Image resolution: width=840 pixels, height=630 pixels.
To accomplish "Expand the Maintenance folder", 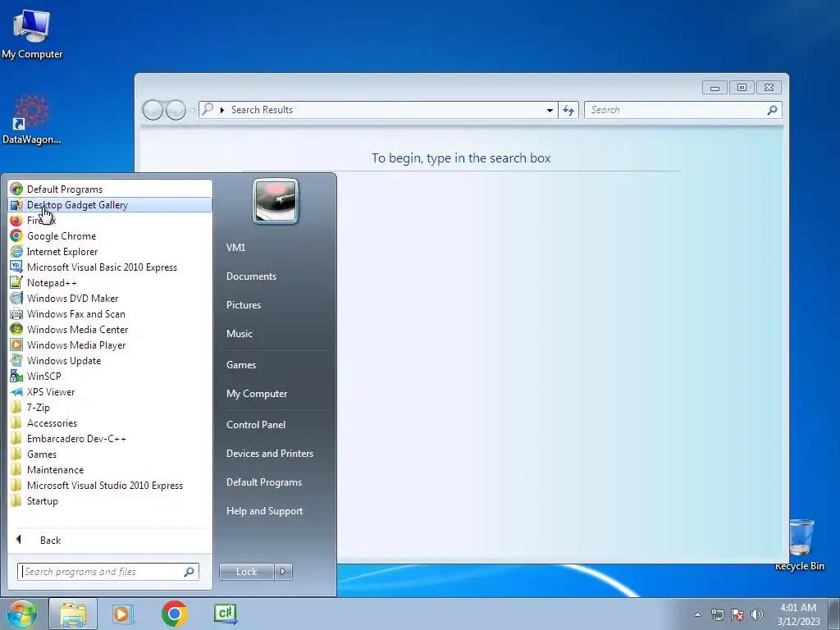I will coord(110,469).
